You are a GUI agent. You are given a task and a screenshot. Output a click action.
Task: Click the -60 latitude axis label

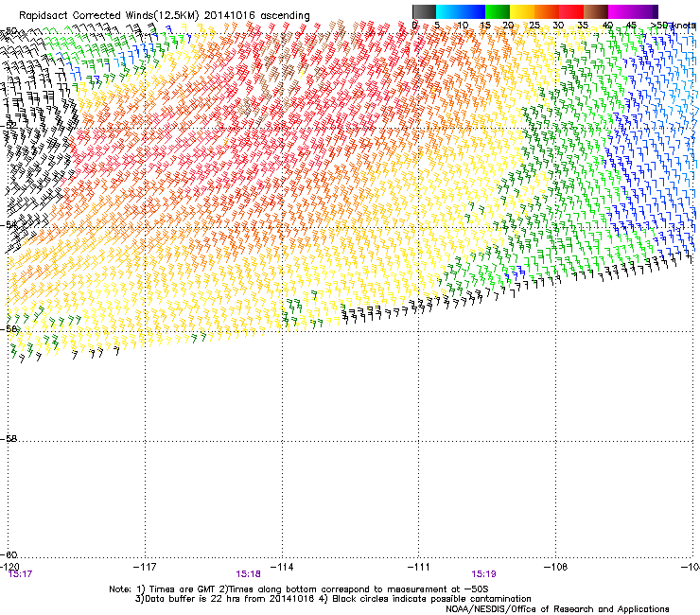tap(9, 554)
